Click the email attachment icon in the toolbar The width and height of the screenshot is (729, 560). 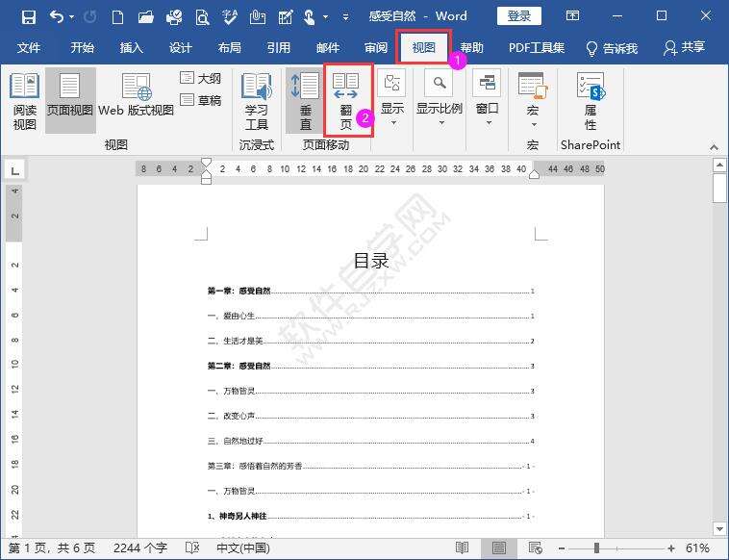click(257, 17)
